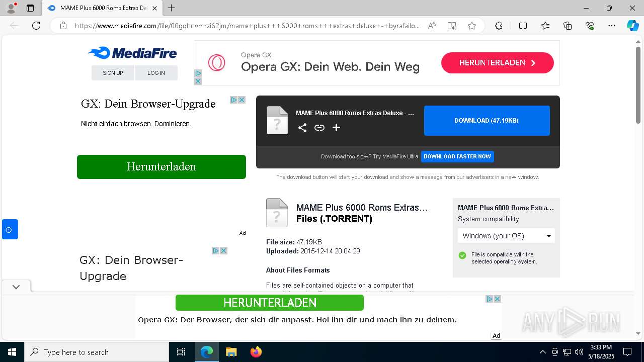Viewport: 644px width, 362px height.
Task: Click DOWNLOAD (47.19KB) button
Action: [487, 121]
